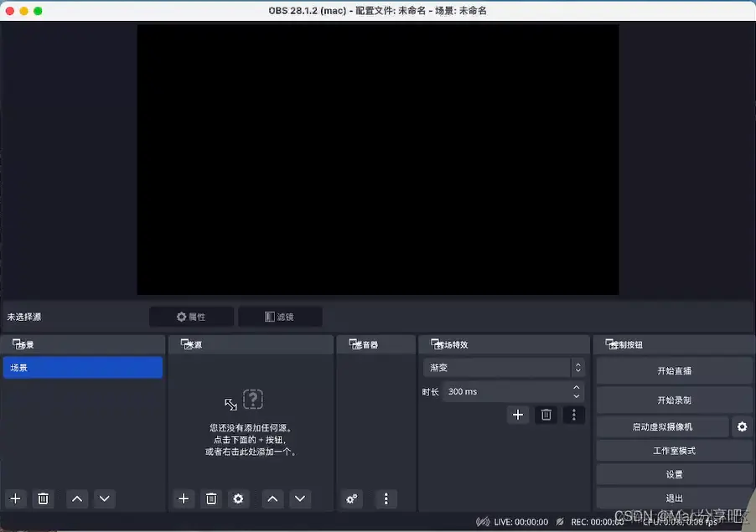
Task: Move scene down with the down arrow
Action: click(x=105, y=498)
